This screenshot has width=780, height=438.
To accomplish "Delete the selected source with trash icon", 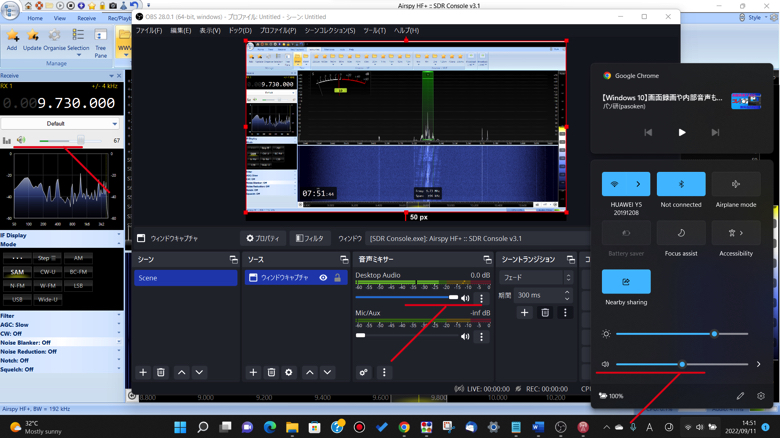I will coord(271,372).
